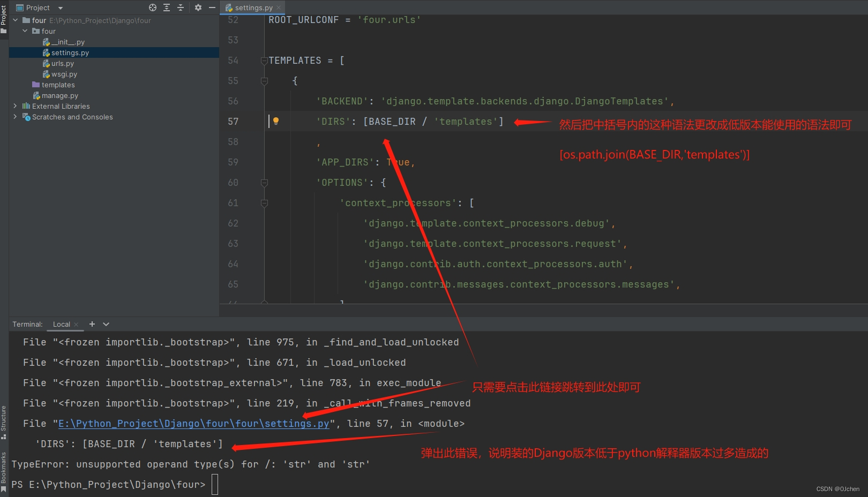Click the messages context processor string line
Image resolution: width=868 pixels, height=497 pixels.
pyautogui.click(x=519, y=284)
